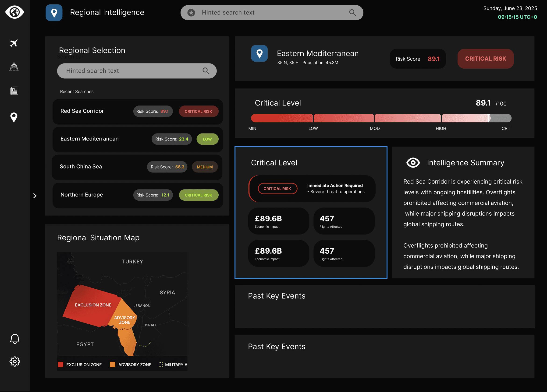Image resolution: width=547 pixels, height=392 pixels.
Task: Click the blue location pin beside Regional Intelligence
Action: [x=54, y=13]
